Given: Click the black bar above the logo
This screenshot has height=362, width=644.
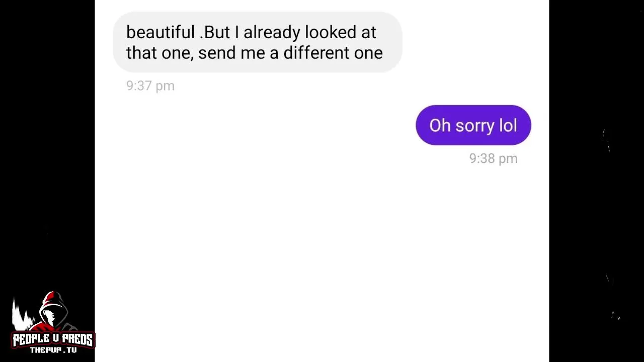Looking at the screenshot, I should (47, 151).
